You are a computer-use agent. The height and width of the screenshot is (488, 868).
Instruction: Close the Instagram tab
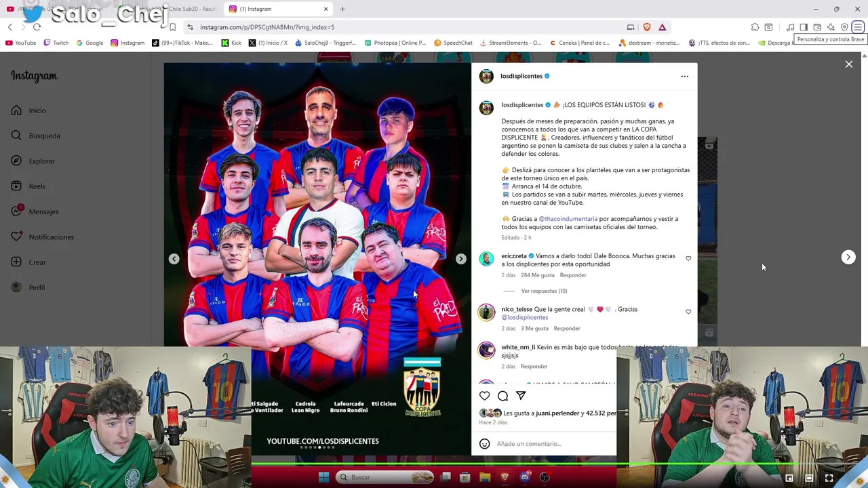(x=325, y=9)
